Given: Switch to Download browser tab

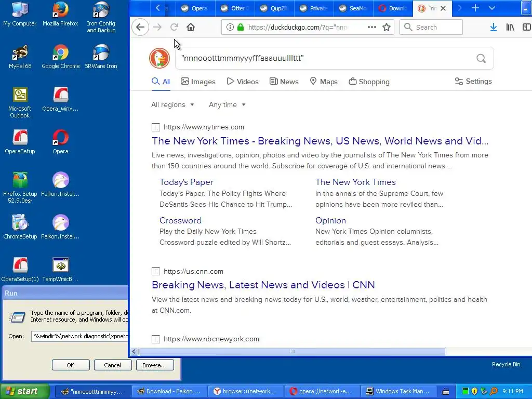Looking at the screenshot, I should [x=393, y=8].
